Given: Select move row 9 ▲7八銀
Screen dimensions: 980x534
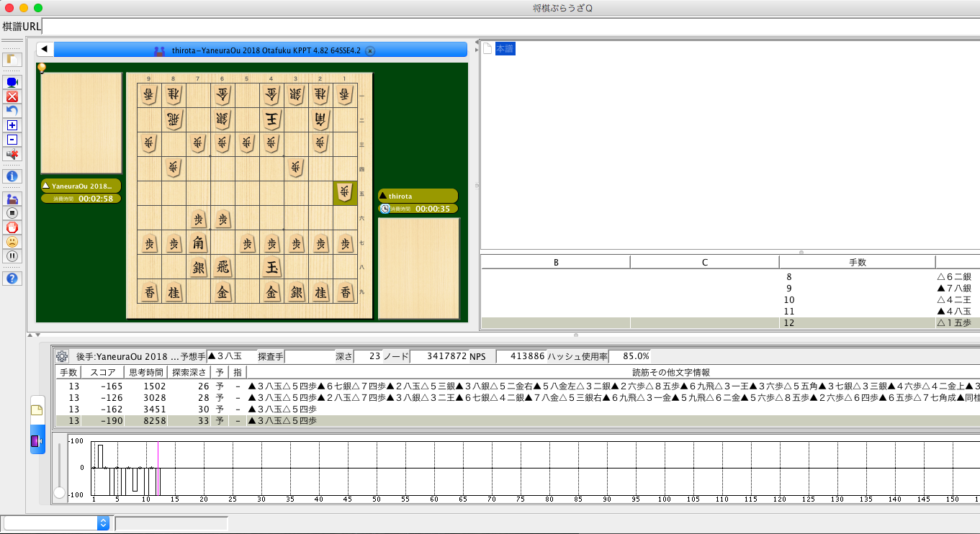Looking at the screenshot, I should pyautogui.click(x=730, y=289).
